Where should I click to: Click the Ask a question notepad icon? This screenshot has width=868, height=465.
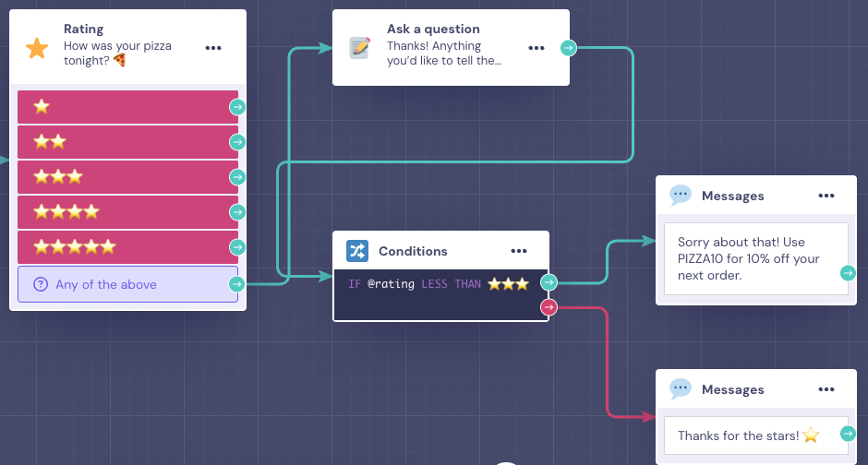point(360,48)
